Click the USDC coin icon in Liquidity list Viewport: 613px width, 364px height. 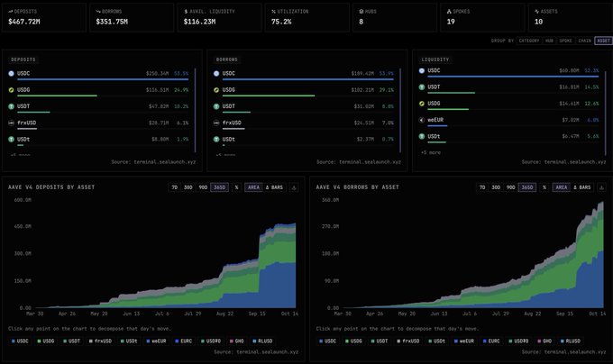(x=422, y=70)
